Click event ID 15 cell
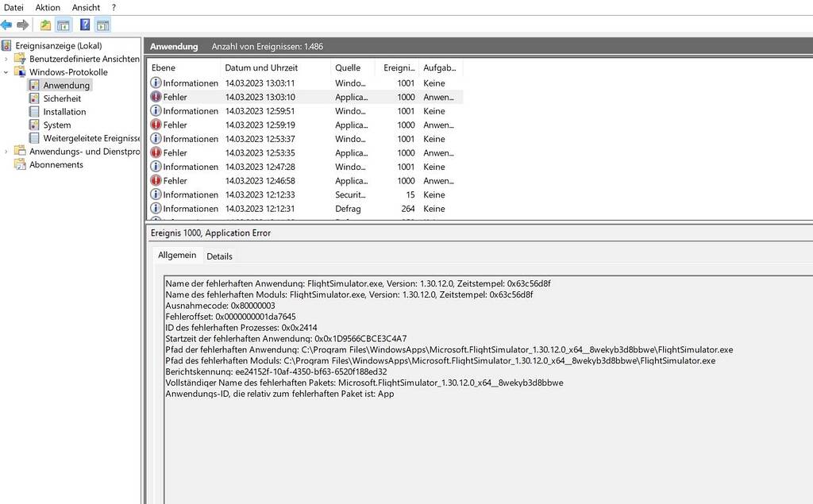The width and height of the screenshot is (813, 504). pyautogui.click(x=410, y=194)
